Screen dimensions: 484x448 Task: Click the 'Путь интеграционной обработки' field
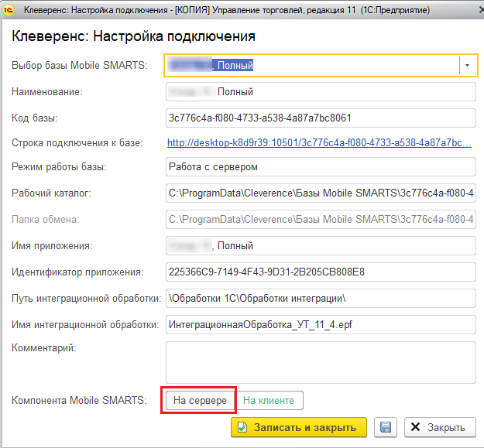(321, 298)
